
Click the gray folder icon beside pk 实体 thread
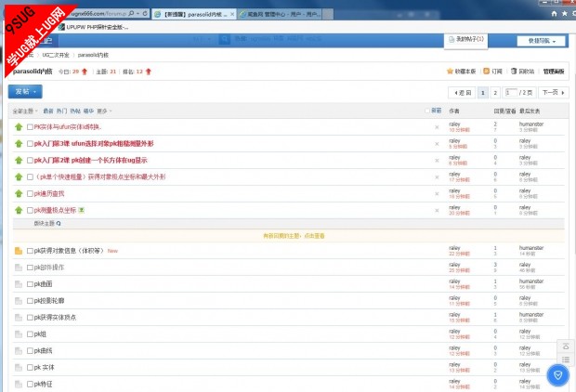(x=19, y=368)
